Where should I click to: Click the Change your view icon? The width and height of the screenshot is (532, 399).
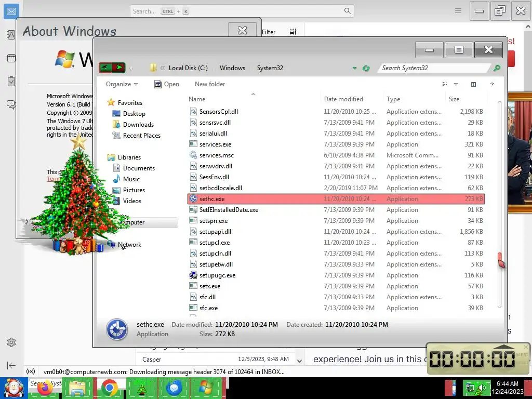[445, 84]
